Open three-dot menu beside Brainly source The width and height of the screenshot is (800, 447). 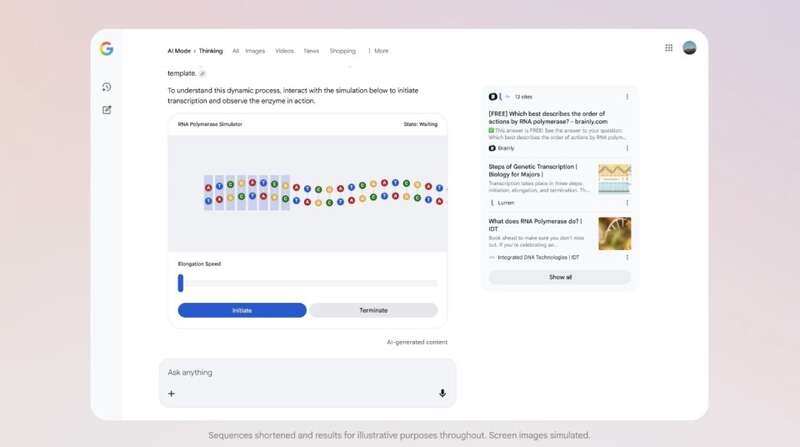pos(627,148)
